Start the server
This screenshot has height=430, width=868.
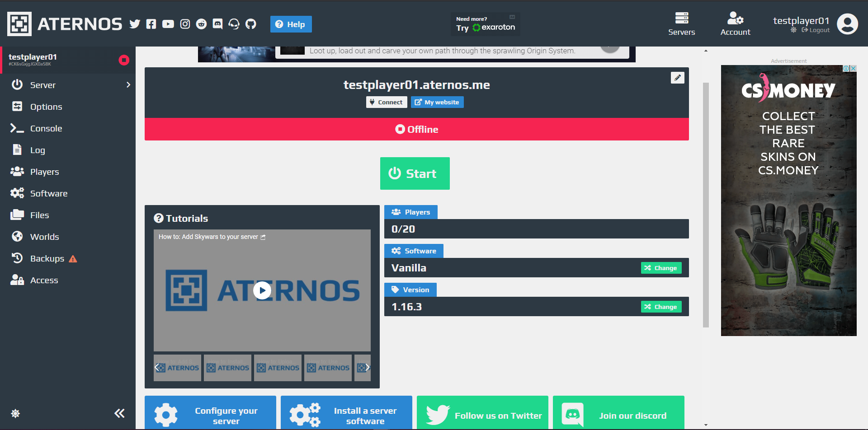(x=415, y=173)
